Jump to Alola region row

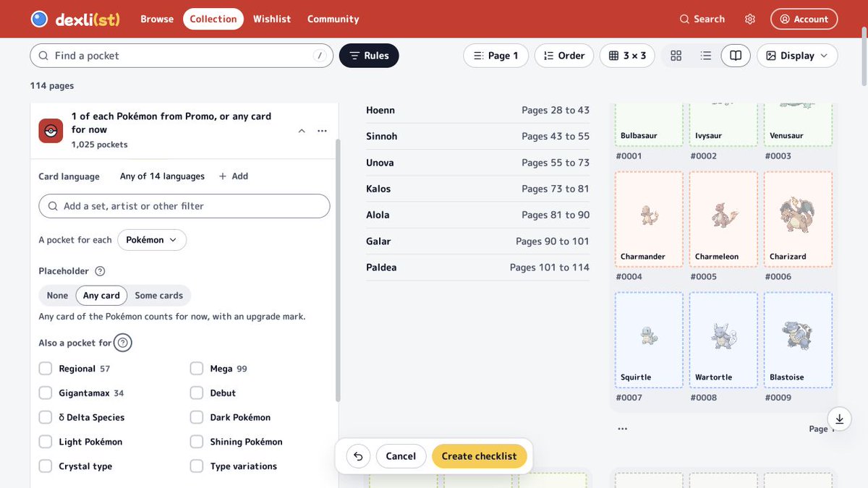[x=477, y=215]
